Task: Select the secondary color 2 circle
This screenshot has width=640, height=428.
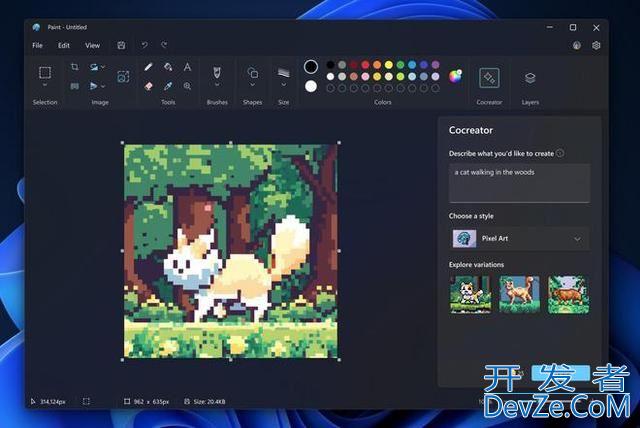Action: click(x=311, y=86)
